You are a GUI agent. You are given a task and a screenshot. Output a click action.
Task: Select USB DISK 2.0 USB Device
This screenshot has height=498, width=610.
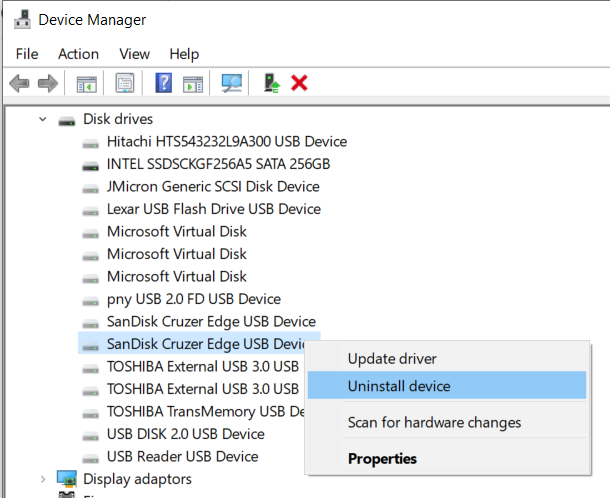coord(186,434)
